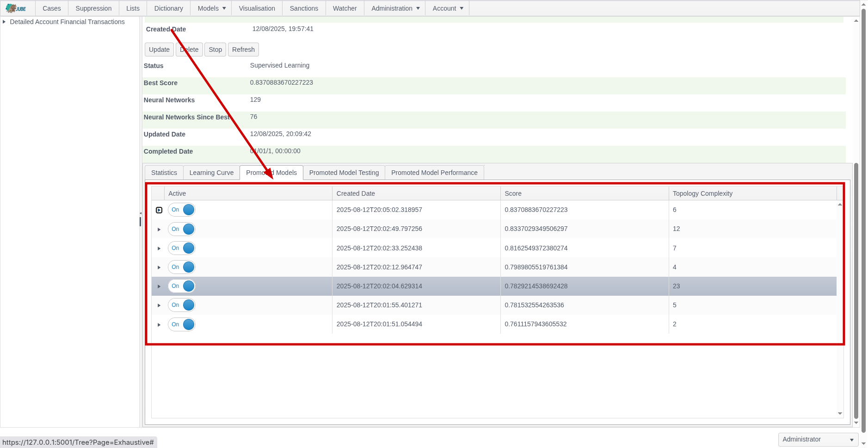Toggle Active switch for model complexity 5
The width and height of the screenshot is (868, 448).
click(181, 305)
